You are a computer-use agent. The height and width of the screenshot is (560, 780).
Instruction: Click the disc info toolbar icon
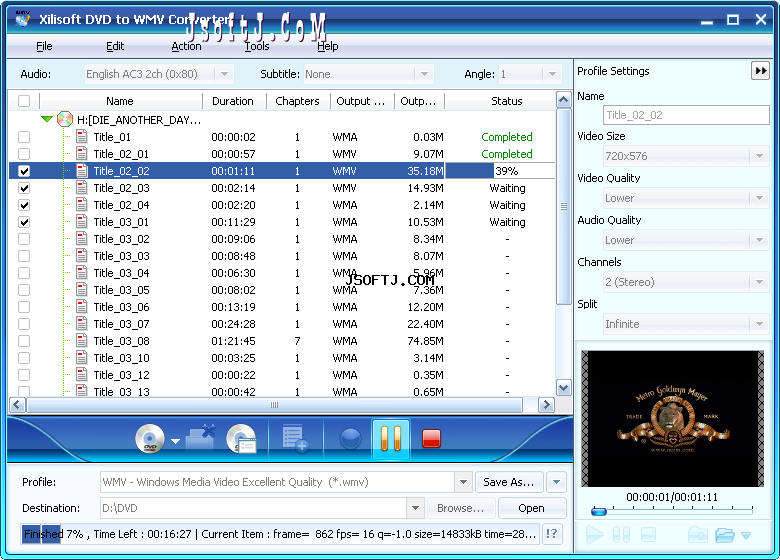241,439
